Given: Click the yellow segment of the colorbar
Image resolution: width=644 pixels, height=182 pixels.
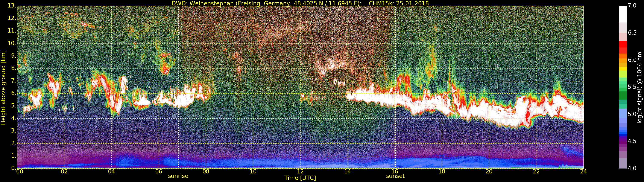Looking at the screenshot, I should 623,69.
